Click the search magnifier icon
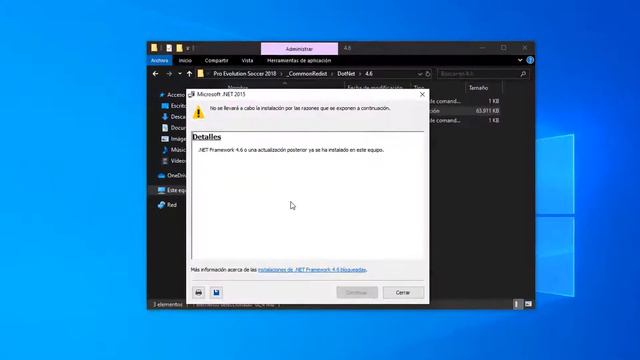The width and height of the screenshot is (640, 360). click(523, 74)
